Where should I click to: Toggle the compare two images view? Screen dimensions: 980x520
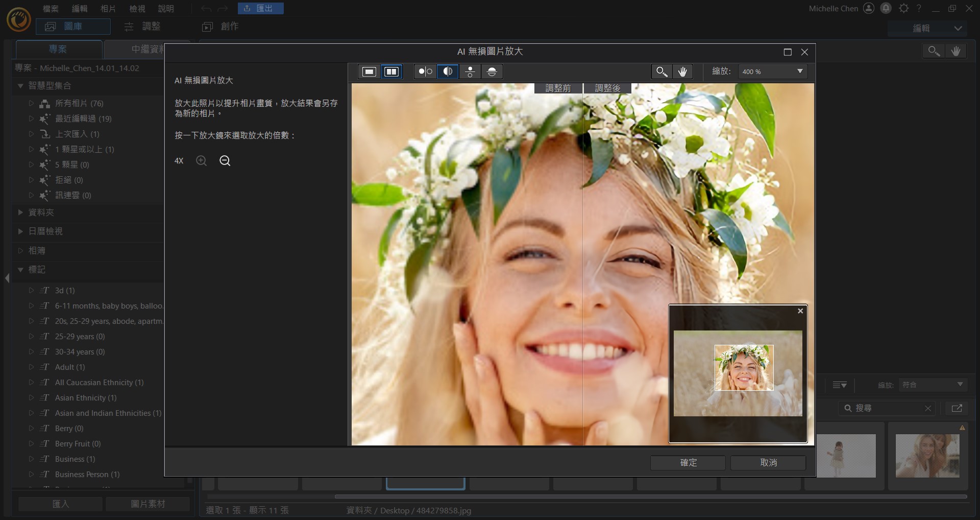point(391,72)
